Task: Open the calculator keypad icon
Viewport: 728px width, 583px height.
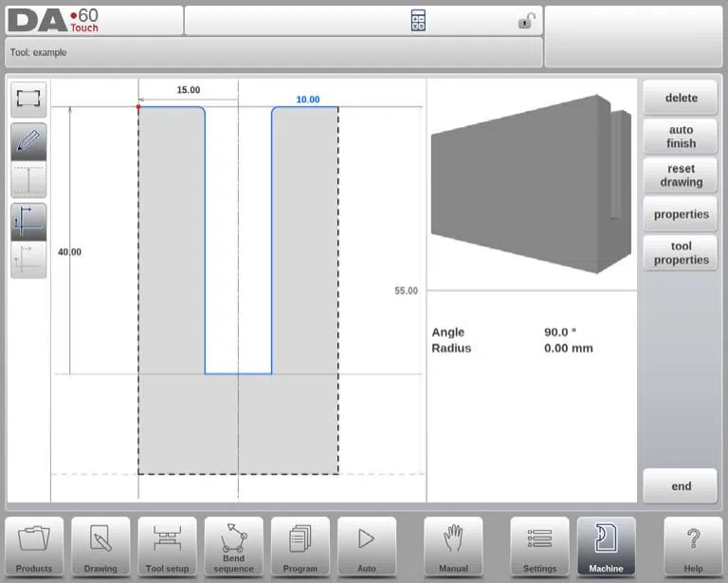Action: click(x=418, y=21)
